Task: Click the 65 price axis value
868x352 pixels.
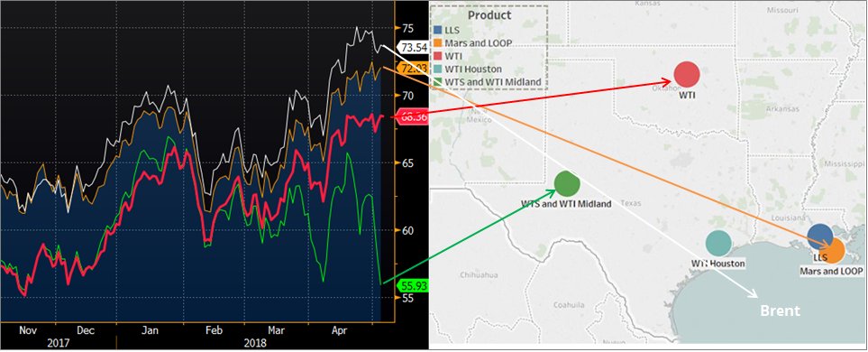Action: point(407,163)
